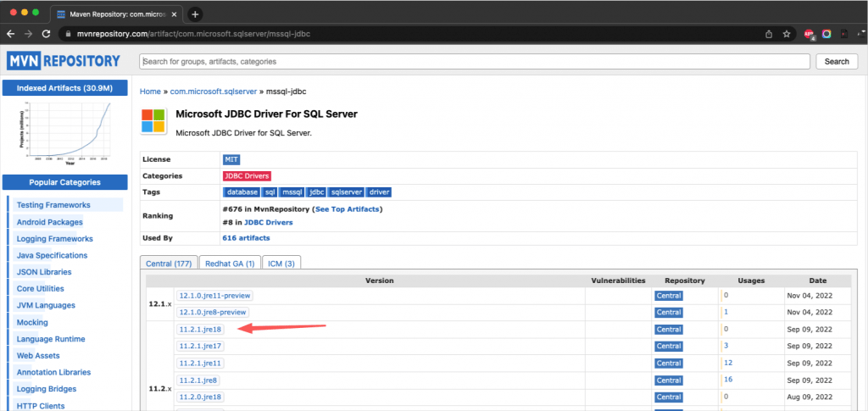Open Web Assets category

coord(38,356)
